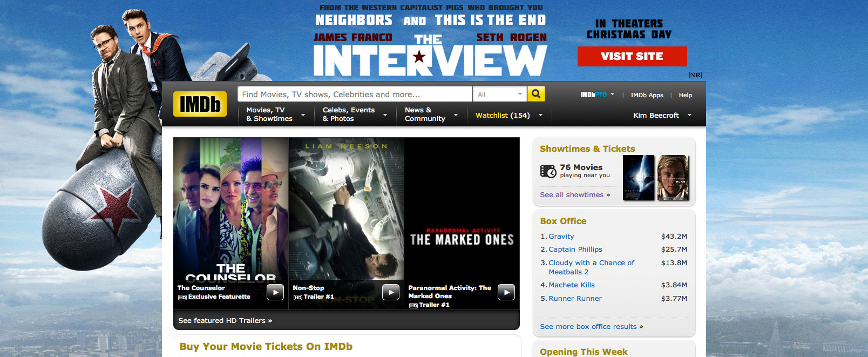868x357 pixels.
Task: Click the Rush poster thumbnail in Showtimes
Action: click(673, 178)
